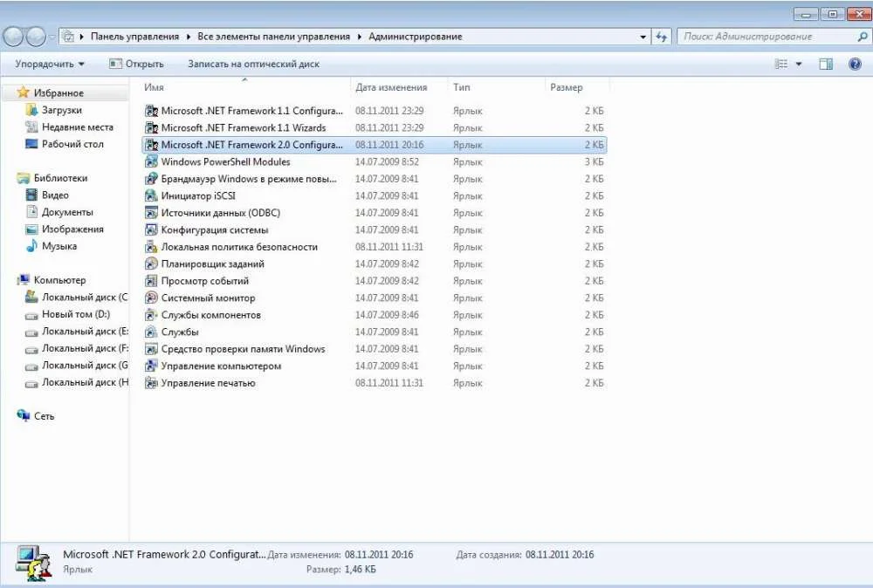
Task: Click the Back navigation arrow button
Action: [x=14, y=37]
